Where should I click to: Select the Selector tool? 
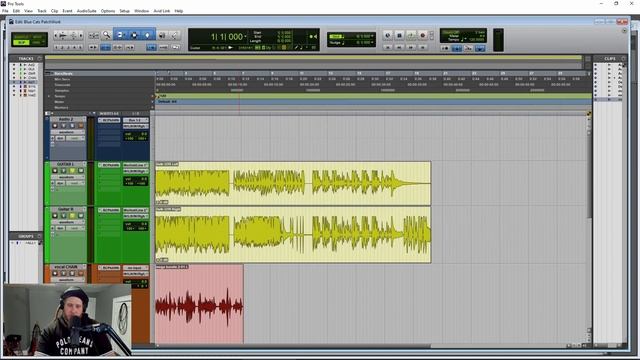pyautogui.click(x=134, y=36)
